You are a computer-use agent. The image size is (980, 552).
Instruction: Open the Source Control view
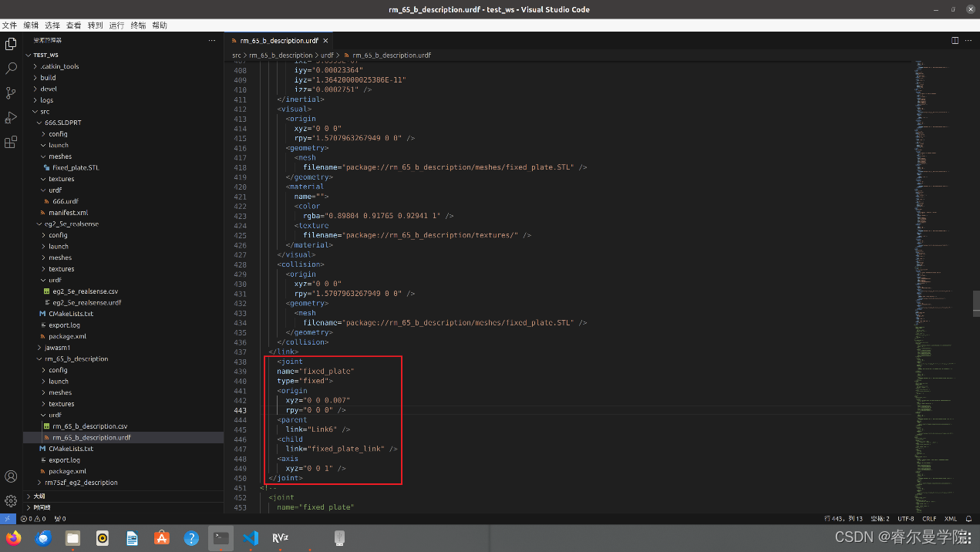[11, 93]
